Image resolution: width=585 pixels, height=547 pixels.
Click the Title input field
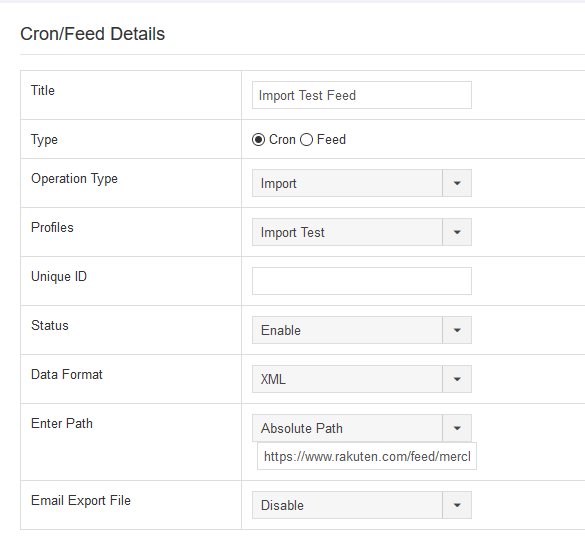[362, 95]
